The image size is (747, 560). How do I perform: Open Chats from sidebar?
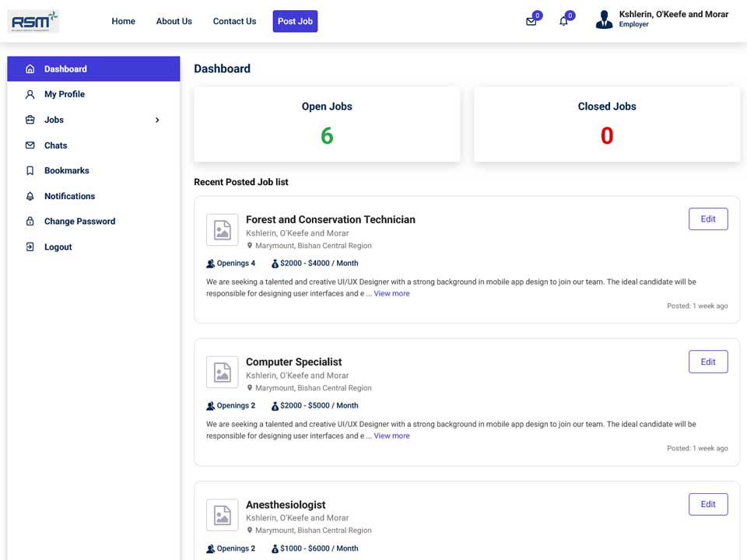pos(93,145)
